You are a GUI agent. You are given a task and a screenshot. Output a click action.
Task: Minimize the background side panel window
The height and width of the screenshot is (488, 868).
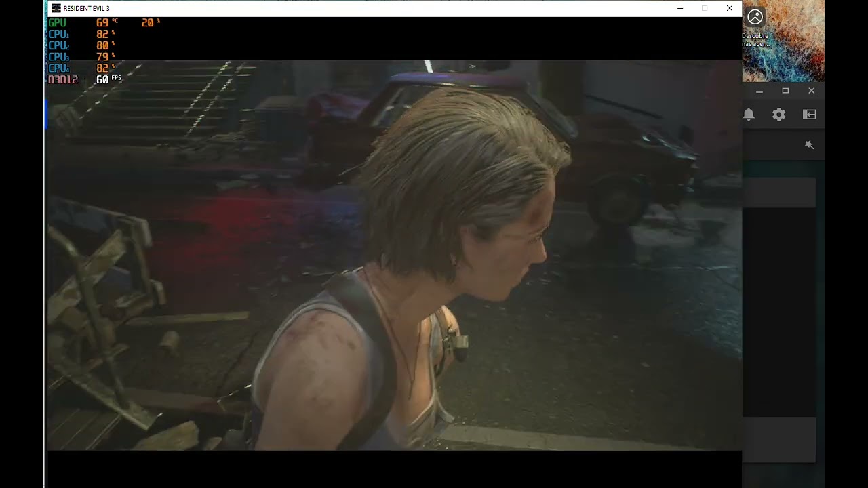click(x=759, y=91)
